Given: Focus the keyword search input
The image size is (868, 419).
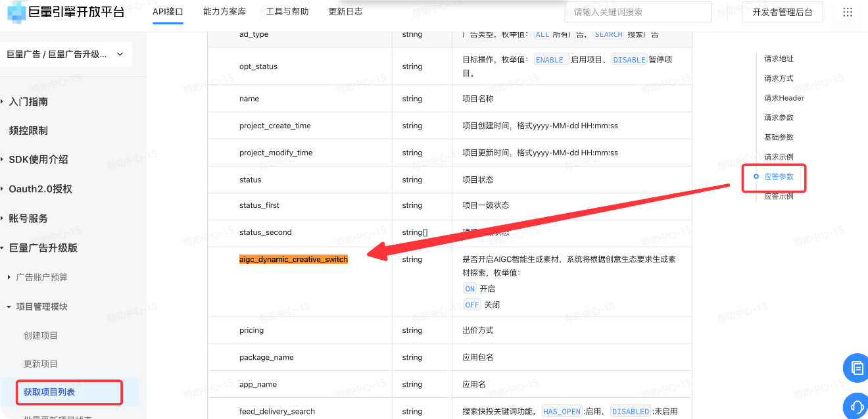Looking at the screenshot, I should point(638,12).
